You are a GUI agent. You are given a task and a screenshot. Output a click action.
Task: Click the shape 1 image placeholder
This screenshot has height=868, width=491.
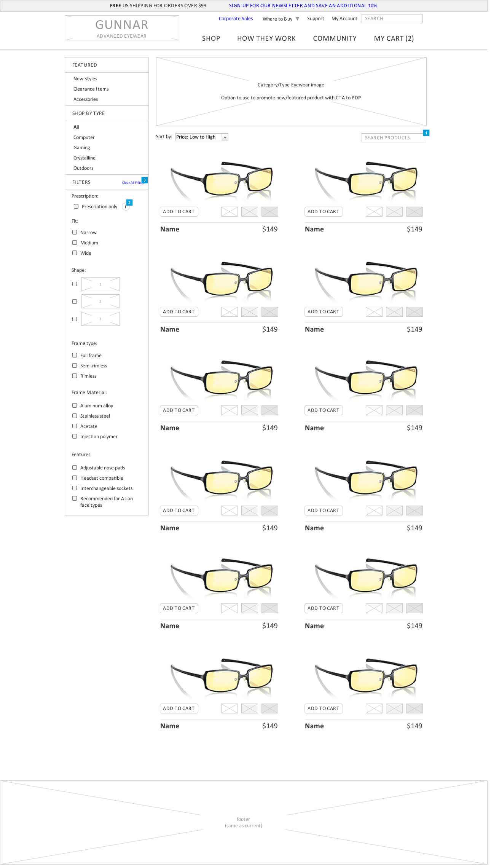(x=100, y=284)
